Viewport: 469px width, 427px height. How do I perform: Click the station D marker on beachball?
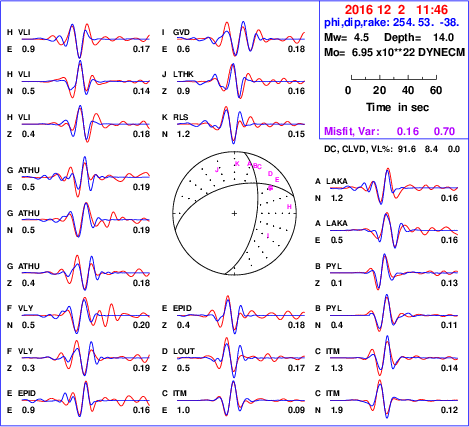270,174
